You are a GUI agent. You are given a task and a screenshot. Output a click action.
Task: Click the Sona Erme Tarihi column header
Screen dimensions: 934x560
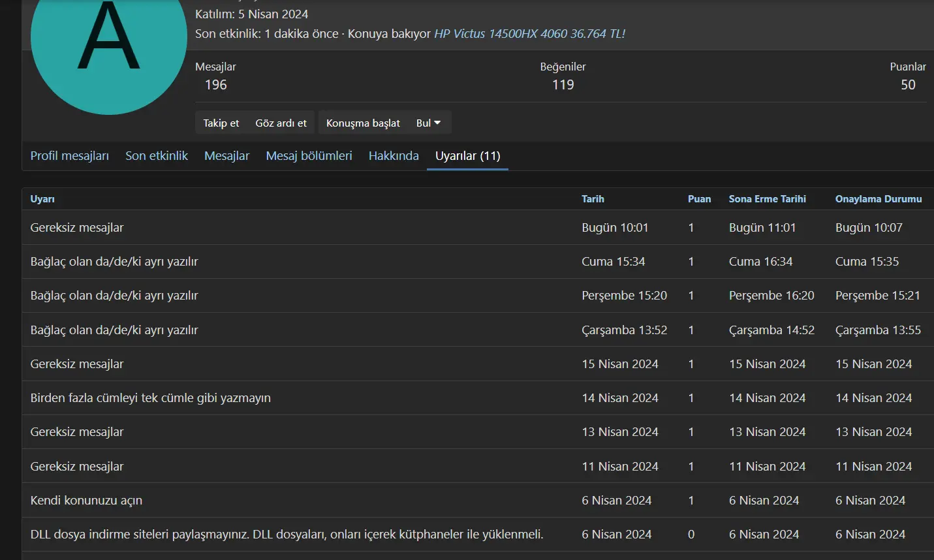click(x=768, y=199)
